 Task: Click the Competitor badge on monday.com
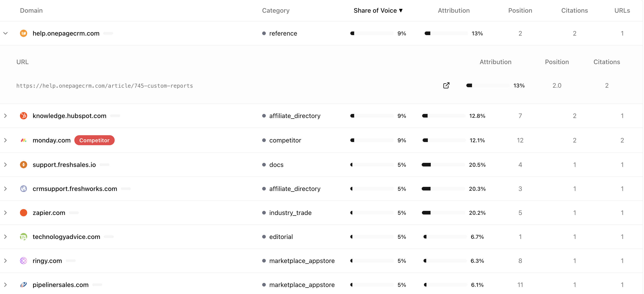tap(94, 140)
